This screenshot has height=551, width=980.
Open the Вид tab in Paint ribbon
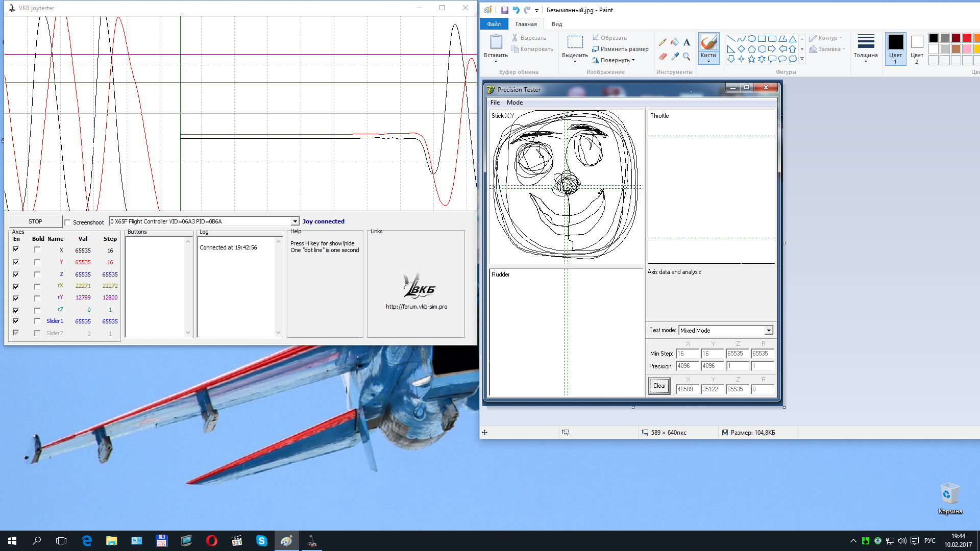tap(556, 24)
